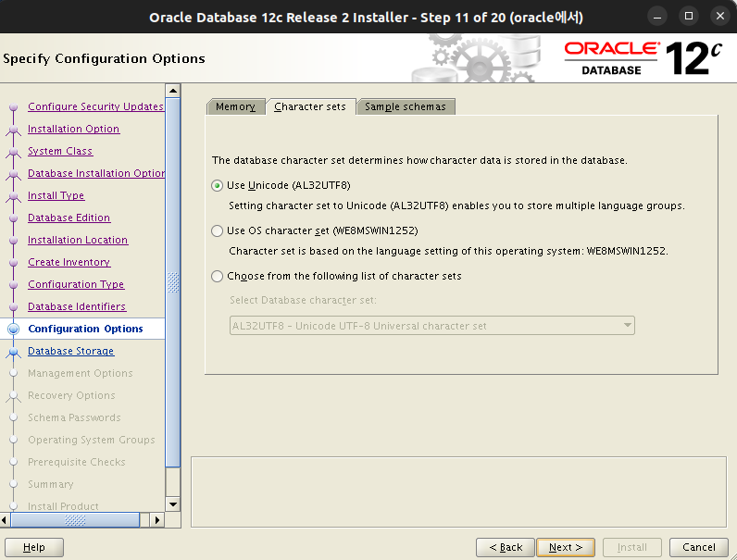Screen dimensions: 737x560
Task: Click the step list scroll up arrow
Action: 173,91
